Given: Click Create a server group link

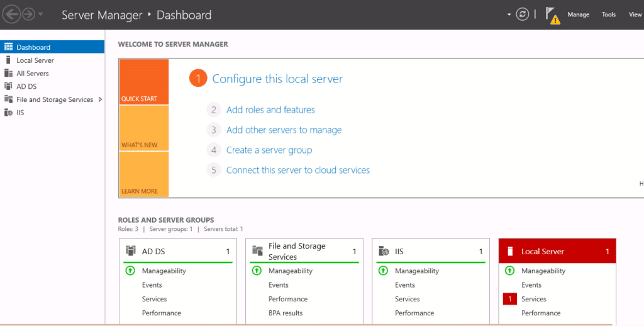Looking at the screenshot, I should [269, 150].
